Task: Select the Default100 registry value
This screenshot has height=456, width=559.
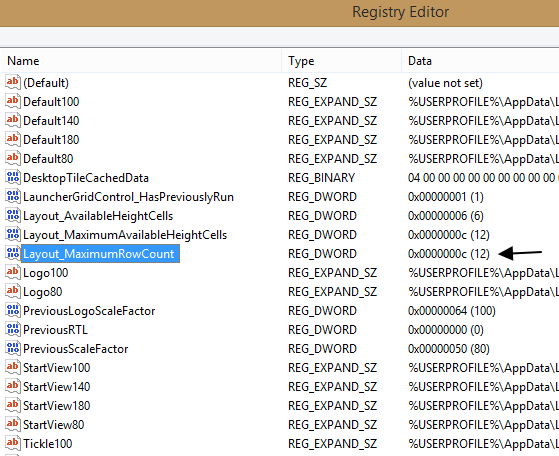Action: (51, 102)
